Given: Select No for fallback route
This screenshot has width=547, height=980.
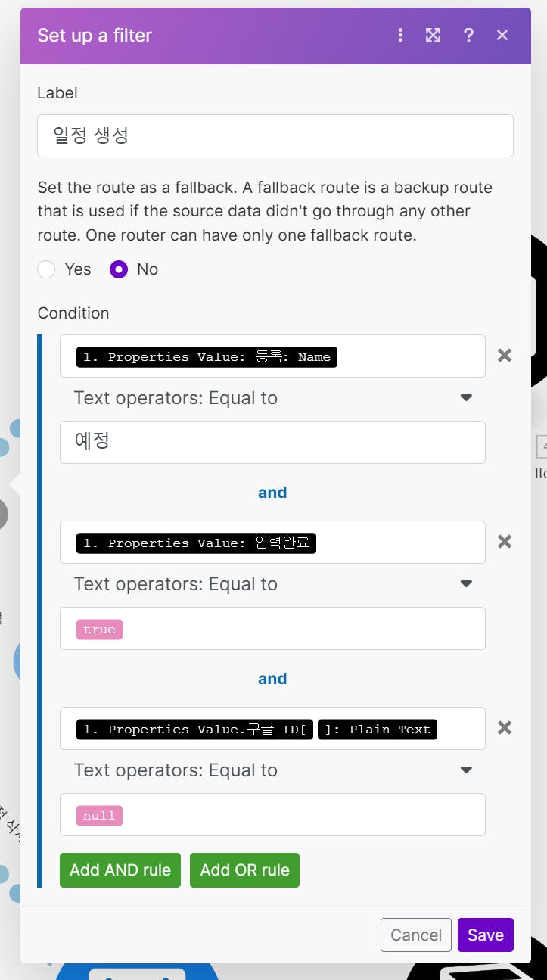Looking at the screenshot, I should tap(119, 269).
